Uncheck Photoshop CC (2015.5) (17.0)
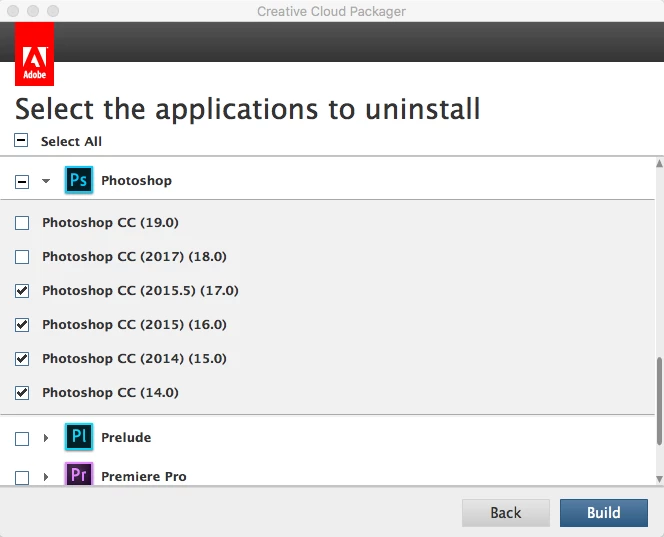Screen dimensions: 664x537 tap(22, 291)
